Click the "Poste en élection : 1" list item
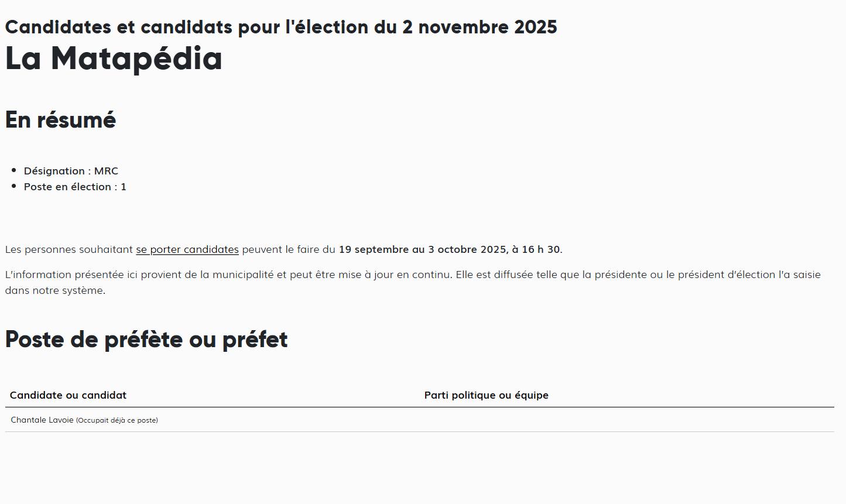Screen dimensions: 846x504 pyautogui.click(x=75, y=187)
